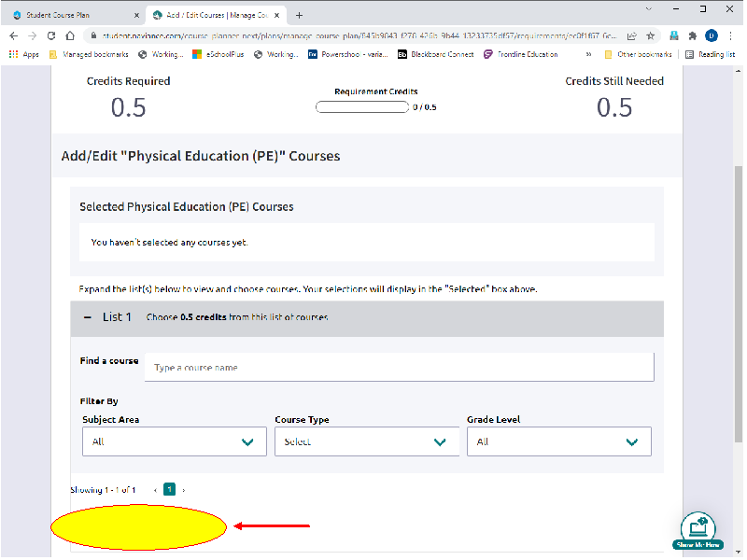Open the Subject Area dropdown
This screenshot has height=560, width=747.
pos(175,441)
